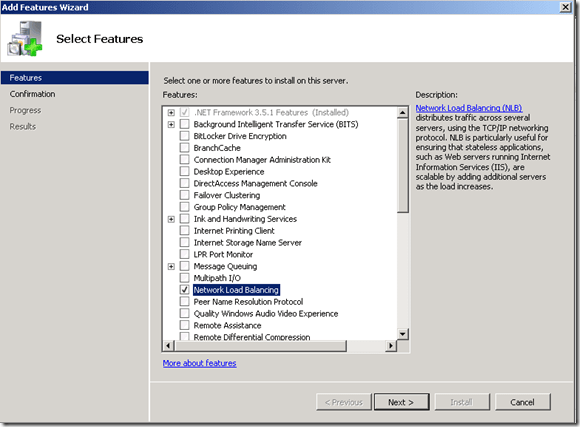Viewport: 580px width, 427px height.
Task: Enable the BitLocker Drive Encryption checkbox
Action: tap(184, 136)
